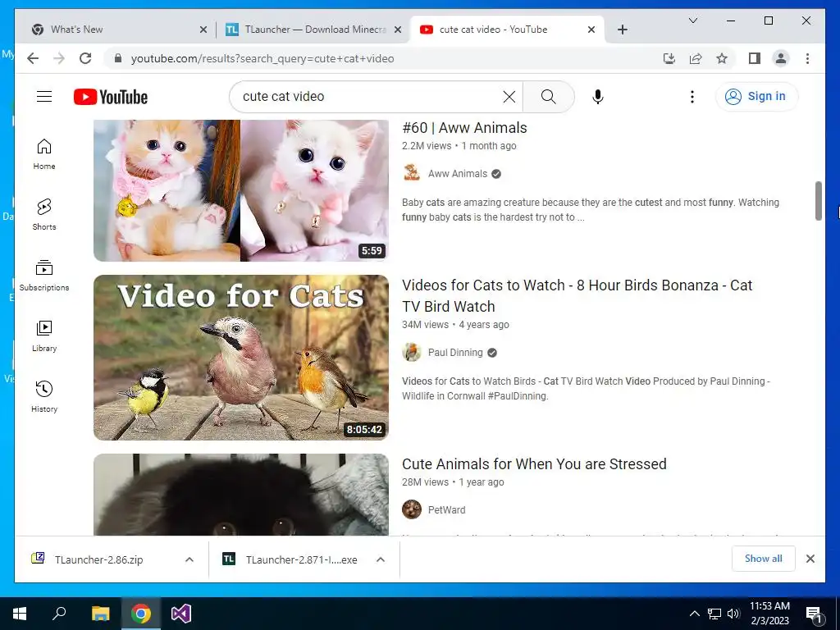Viewport: 840px width, 630px height.
Task: Start voice search with the microphone
Action: coord(598,97)
